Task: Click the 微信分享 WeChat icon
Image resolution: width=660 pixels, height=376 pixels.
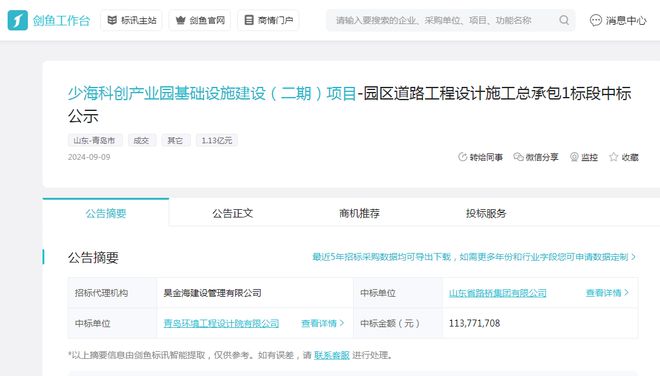Action: [518, 157]
